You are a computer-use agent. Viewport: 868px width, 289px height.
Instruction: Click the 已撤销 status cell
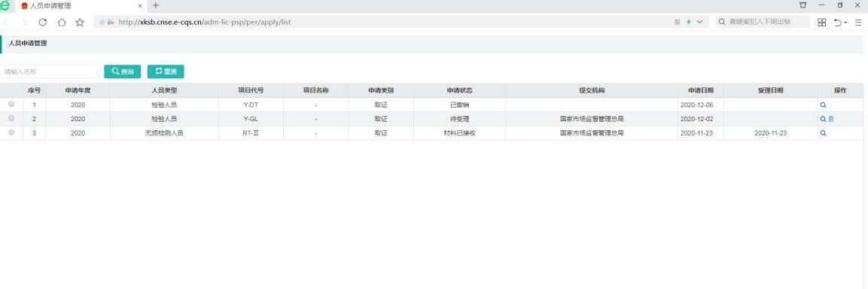coord(459,105)
